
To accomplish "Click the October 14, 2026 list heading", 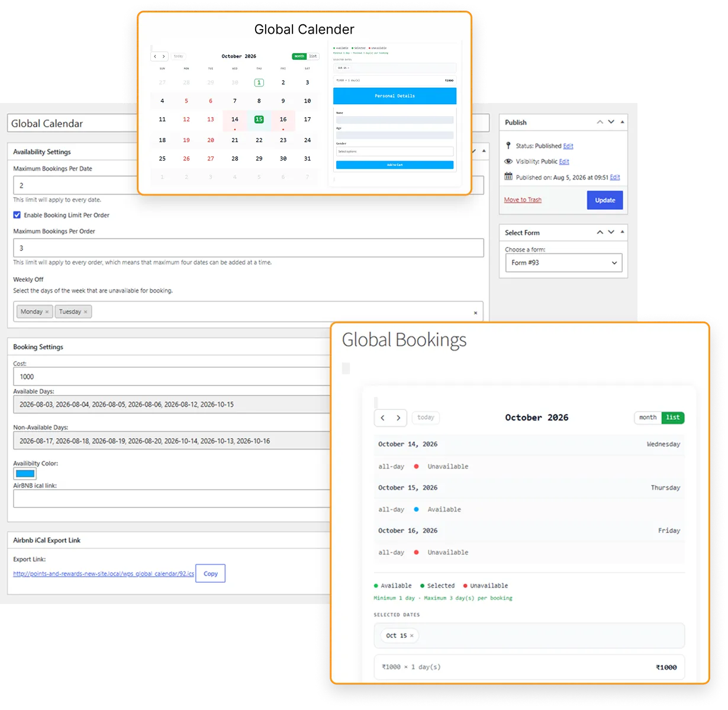I will pos(408,444).
